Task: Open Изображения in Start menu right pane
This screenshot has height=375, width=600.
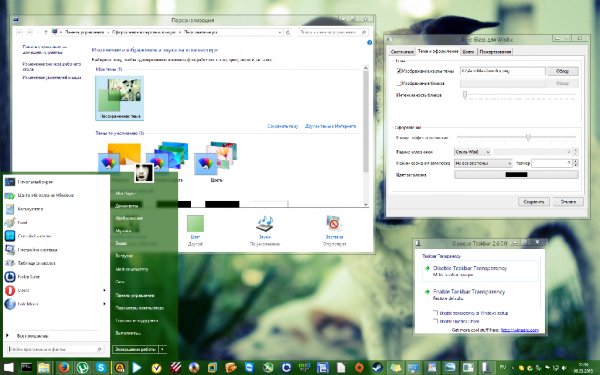Action: pos(129,218)
